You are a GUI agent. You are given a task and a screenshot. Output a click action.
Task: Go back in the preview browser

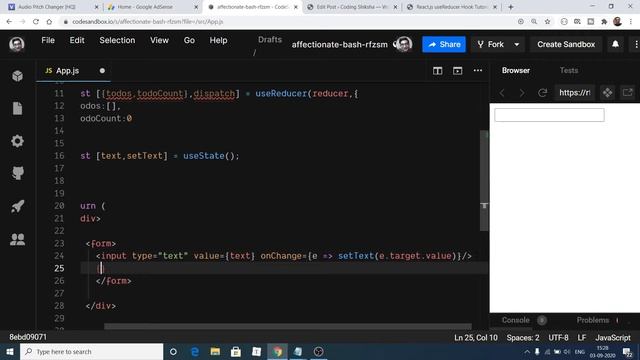click(502, 93)
